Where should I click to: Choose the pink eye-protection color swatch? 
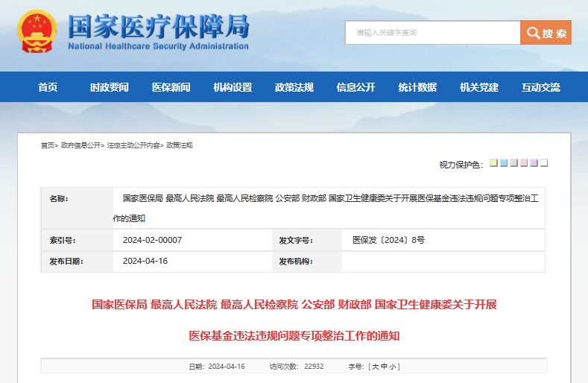(524, 163)
